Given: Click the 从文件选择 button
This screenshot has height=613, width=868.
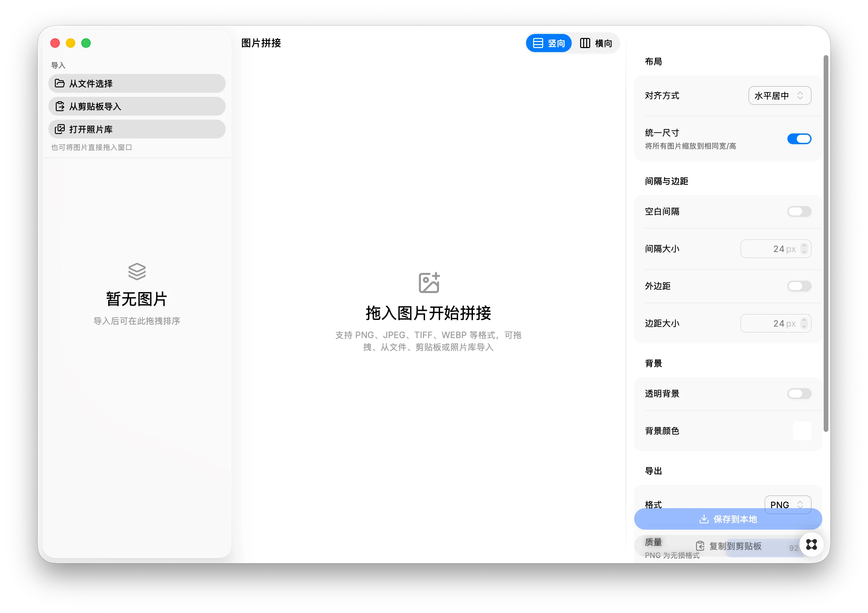Looking at the screenshot, I should [137, 83].
